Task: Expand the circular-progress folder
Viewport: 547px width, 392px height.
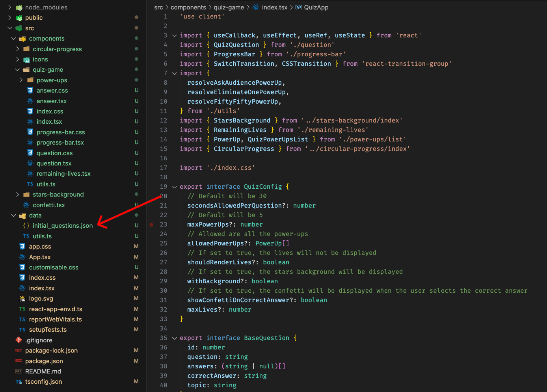Action: 17,49
